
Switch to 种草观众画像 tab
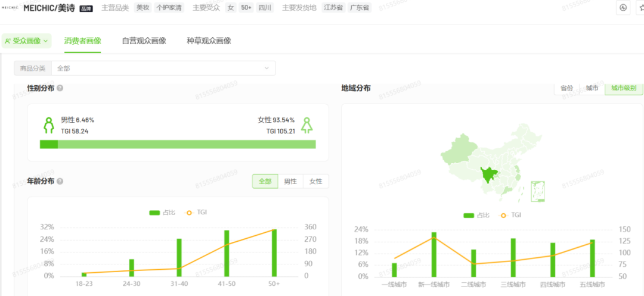(x=209, y=41)
